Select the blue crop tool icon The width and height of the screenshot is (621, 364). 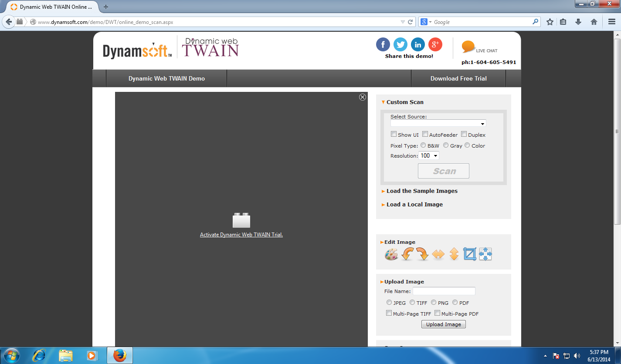point(470,254)
